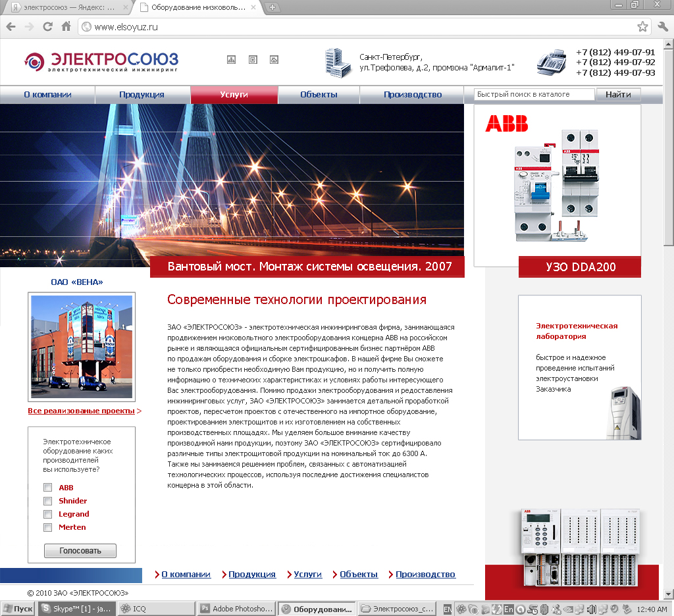This screenshot has height=616, width=674.
Task: Click the volume speaker icon in the tray
Action: [591, 609]
